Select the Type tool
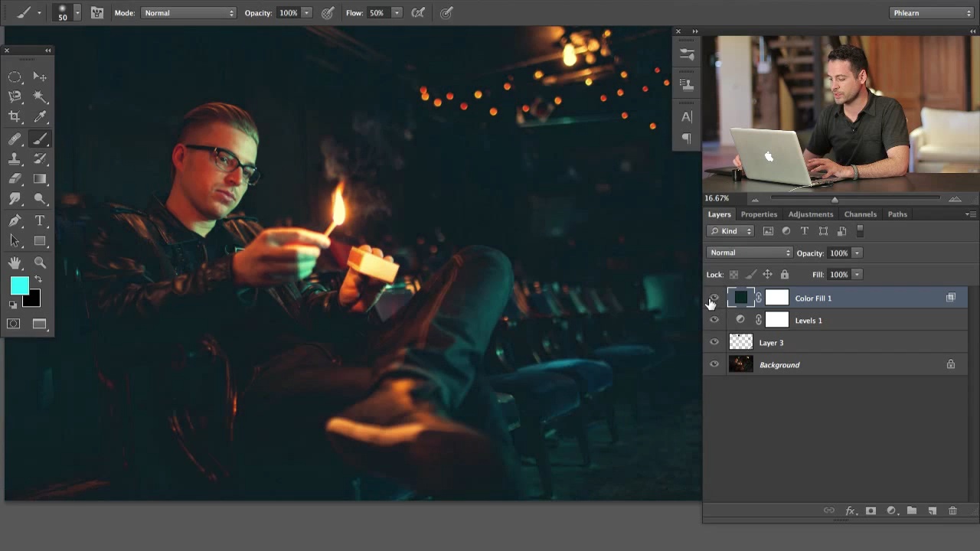 [x=40, y=221]
